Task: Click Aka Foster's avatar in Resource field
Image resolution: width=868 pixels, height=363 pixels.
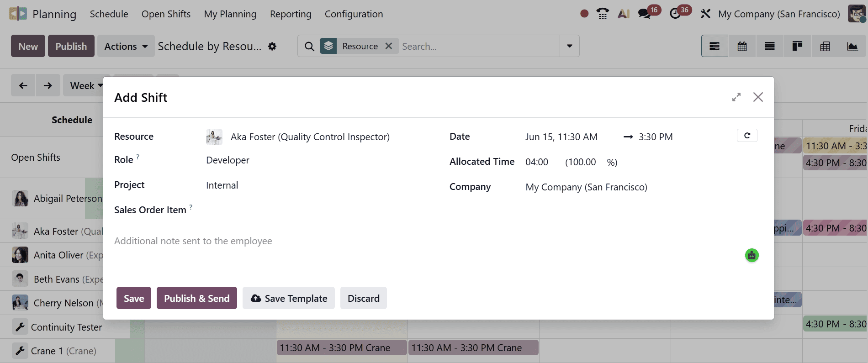Action: click(x=214, y=137)
